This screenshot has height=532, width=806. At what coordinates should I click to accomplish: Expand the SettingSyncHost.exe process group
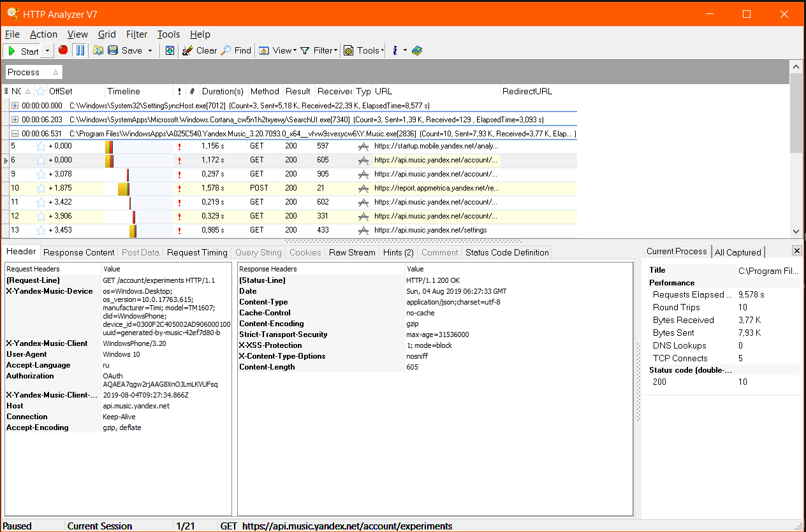(15, 105)
